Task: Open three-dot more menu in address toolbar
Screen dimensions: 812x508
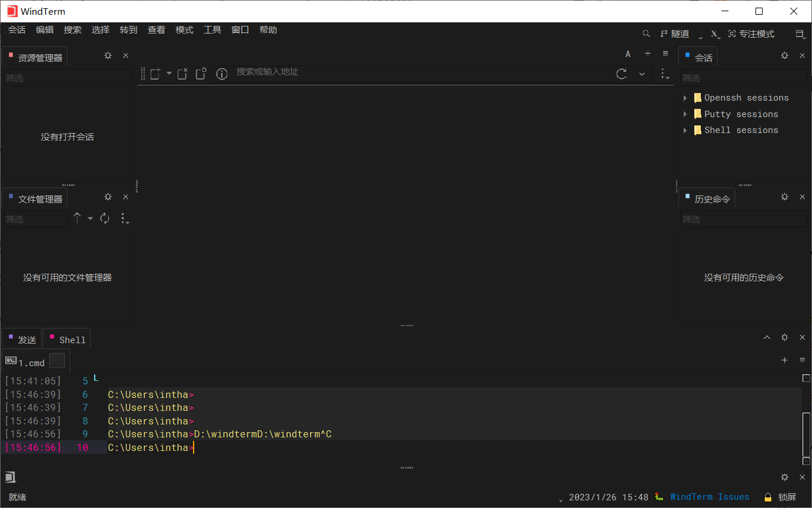Action: (664, 74)
